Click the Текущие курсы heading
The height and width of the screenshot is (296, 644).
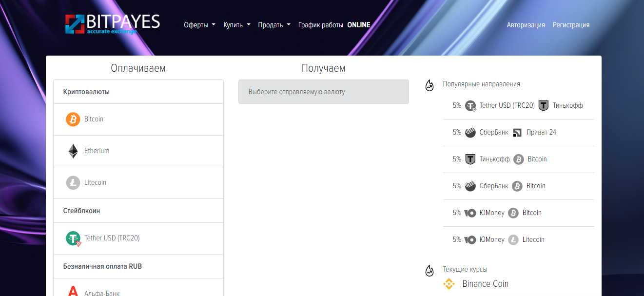click(x=465, y=269)
